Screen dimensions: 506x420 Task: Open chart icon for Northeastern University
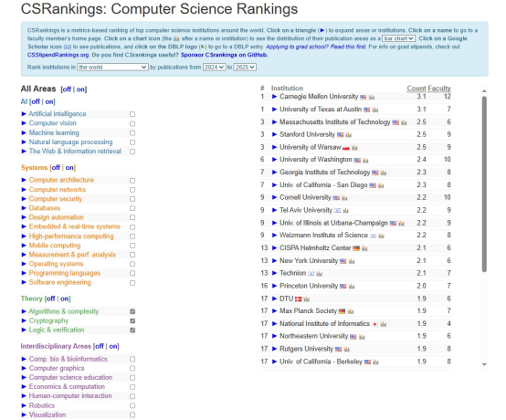362,337
